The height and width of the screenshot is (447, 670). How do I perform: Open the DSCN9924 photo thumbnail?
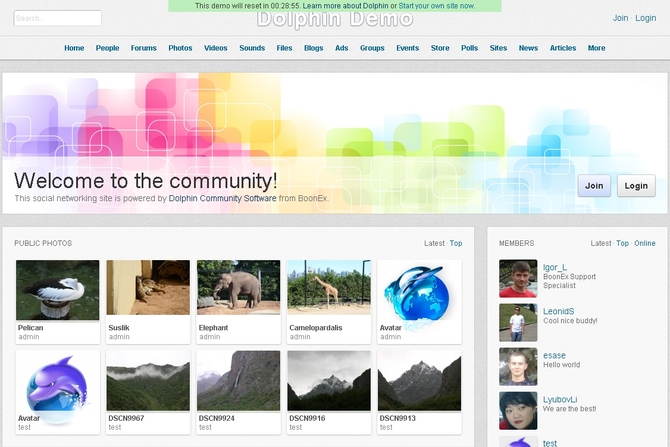pos(238,381)
